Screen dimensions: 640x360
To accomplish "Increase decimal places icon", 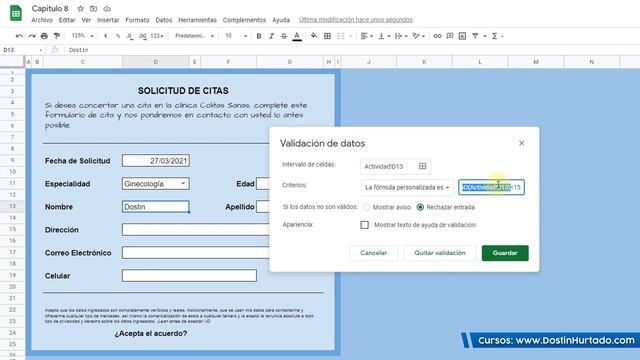I will [142, 36].
